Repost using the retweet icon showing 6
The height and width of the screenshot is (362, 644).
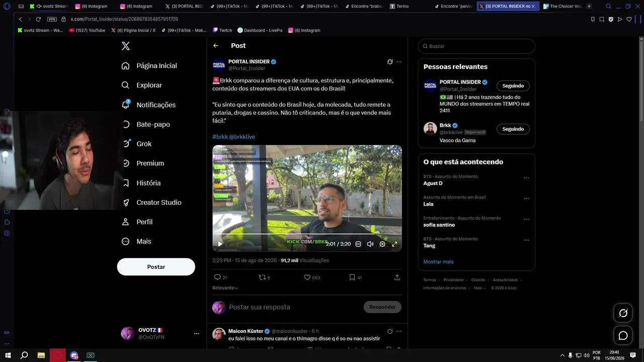(x=262, y=277)
